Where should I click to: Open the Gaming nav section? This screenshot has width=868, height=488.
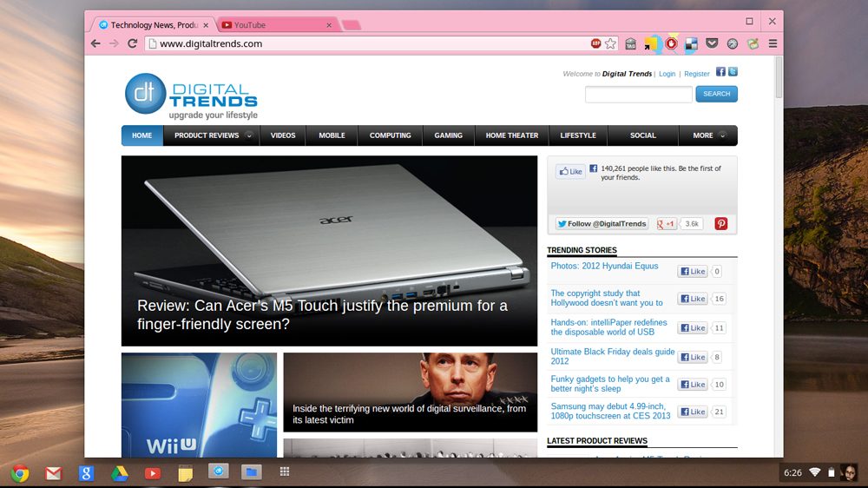(x=449, y=135)
